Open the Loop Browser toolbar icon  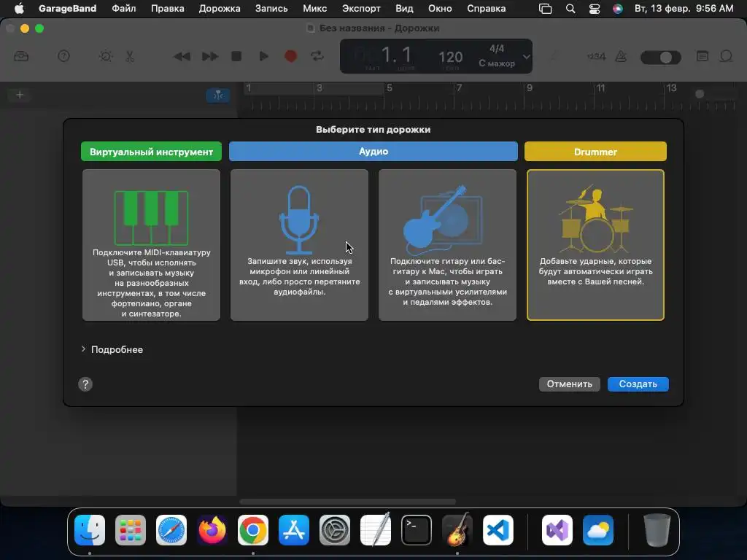(726, 57)
